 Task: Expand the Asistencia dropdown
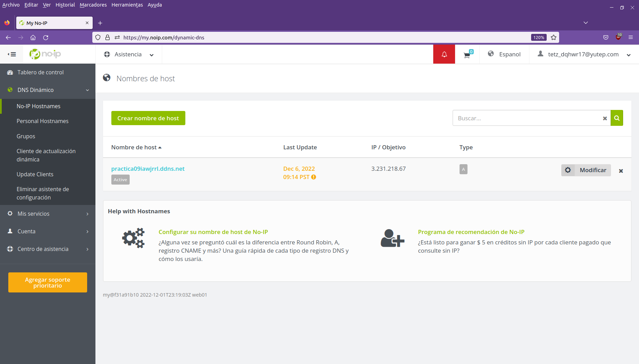[x=129, y=54]
